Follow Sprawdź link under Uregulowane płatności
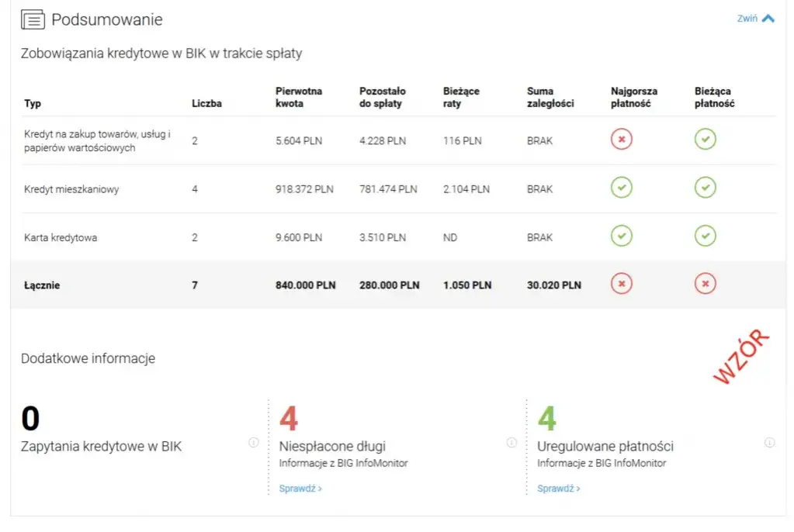 pos(558,489)
